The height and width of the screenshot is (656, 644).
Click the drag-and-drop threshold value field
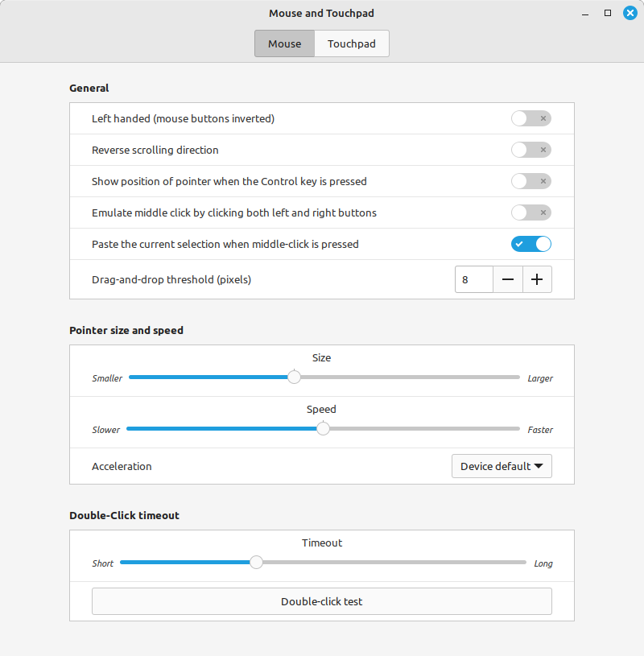point(473,279)
